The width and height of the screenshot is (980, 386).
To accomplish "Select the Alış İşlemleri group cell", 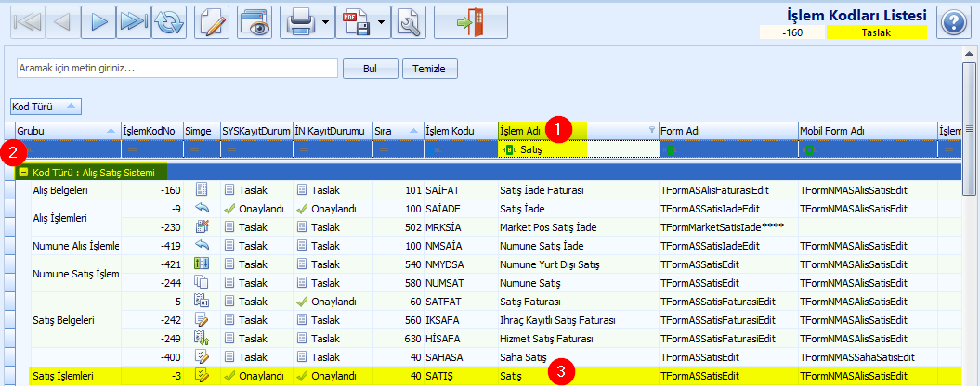I will click(x=75, y=217).
